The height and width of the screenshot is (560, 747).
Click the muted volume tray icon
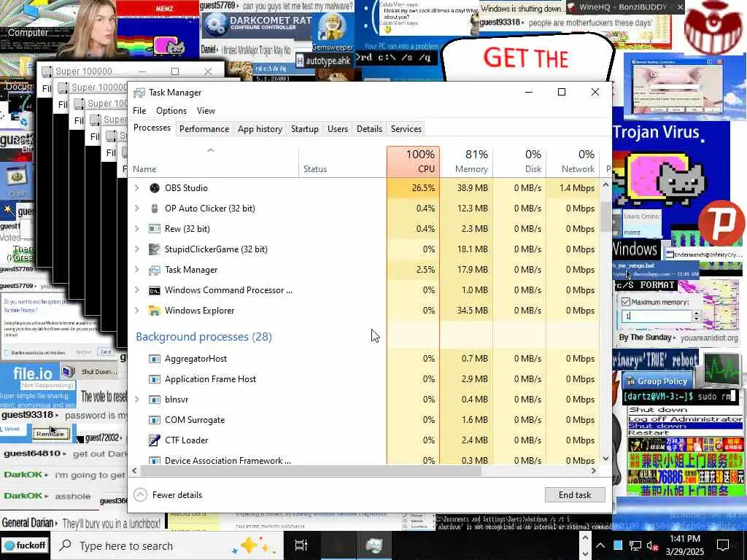[651, 545]
